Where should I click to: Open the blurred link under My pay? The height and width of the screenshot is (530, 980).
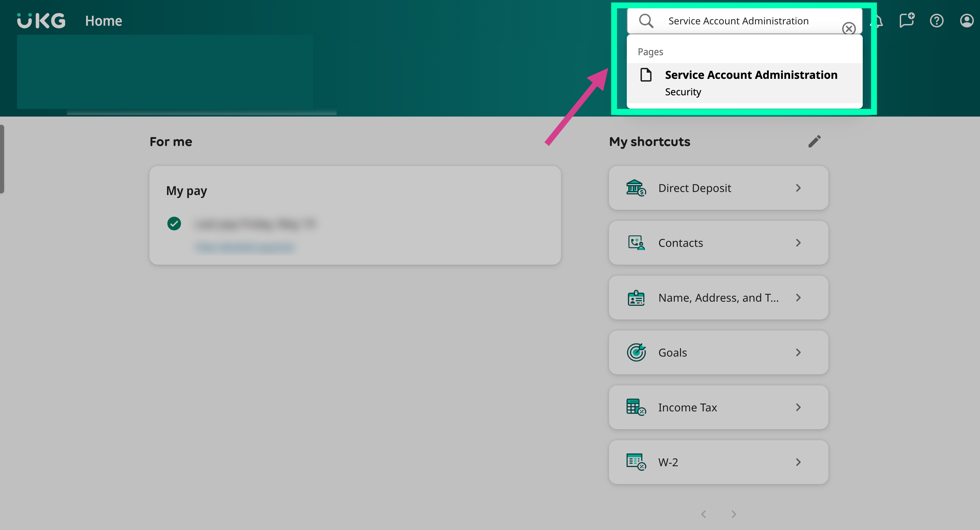[x=245, y=247]
